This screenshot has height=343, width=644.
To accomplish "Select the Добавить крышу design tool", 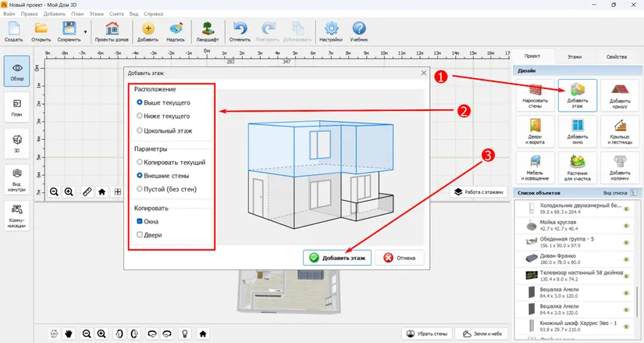I will coord(619,95).
